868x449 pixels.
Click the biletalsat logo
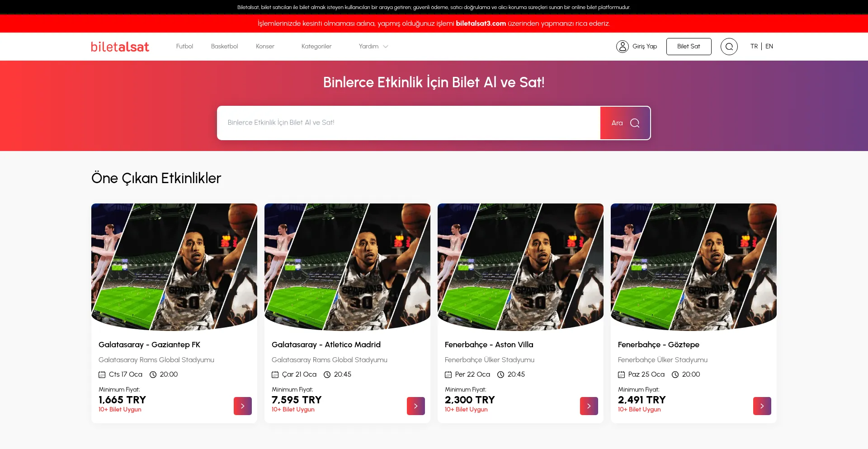click(x=120, y=46)
